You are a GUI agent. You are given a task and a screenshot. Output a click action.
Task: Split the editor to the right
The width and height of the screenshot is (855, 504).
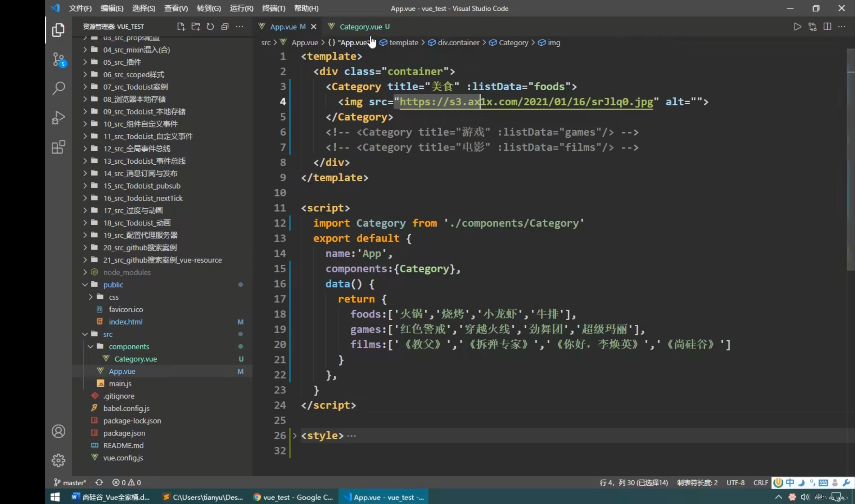(x=827, y=27)
